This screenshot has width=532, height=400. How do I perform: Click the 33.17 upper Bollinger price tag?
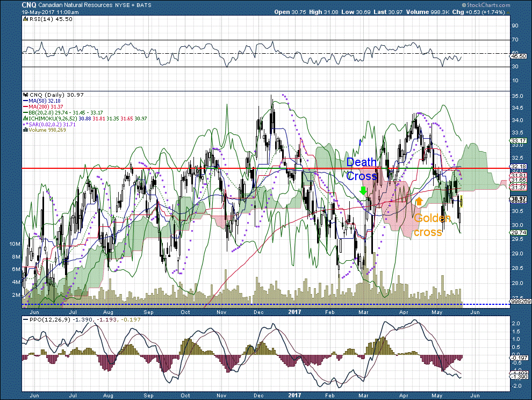point(519,140)
